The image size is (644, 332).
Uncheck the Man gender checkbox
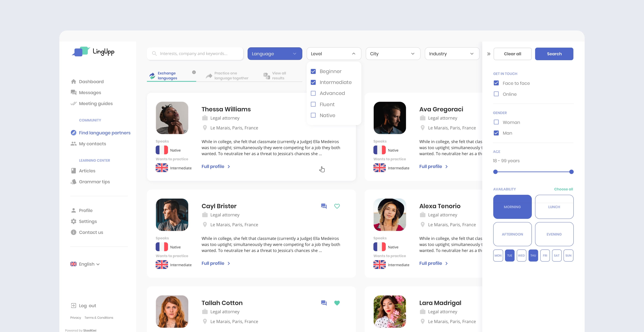(x=496, y=133)
